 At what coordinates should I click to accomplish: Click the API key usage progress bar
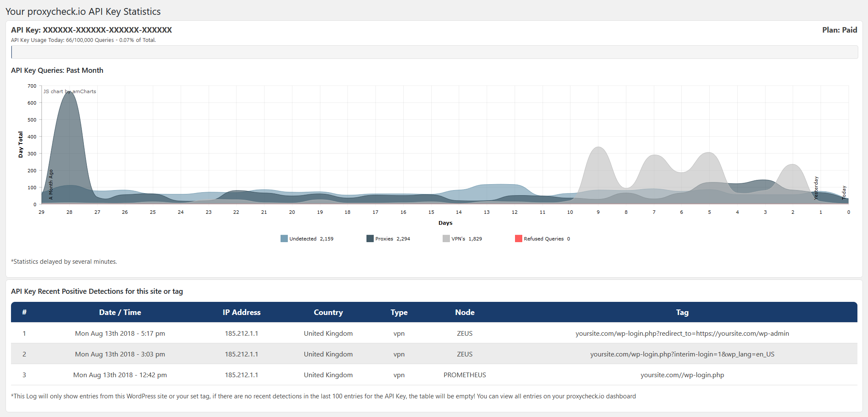click(434, 52)
